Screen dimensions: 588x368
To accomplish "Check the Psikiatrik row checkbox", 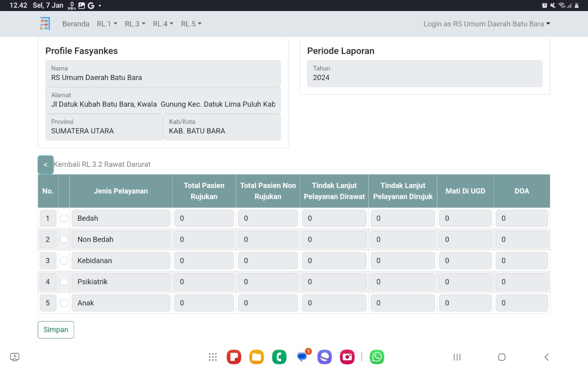I will (x=64, y=282).
